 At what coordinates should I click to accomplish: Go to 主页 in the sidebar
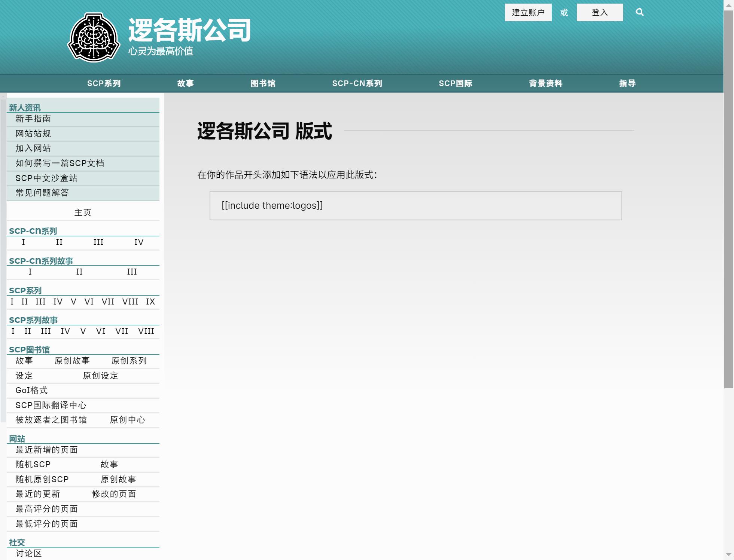point(83,212)
